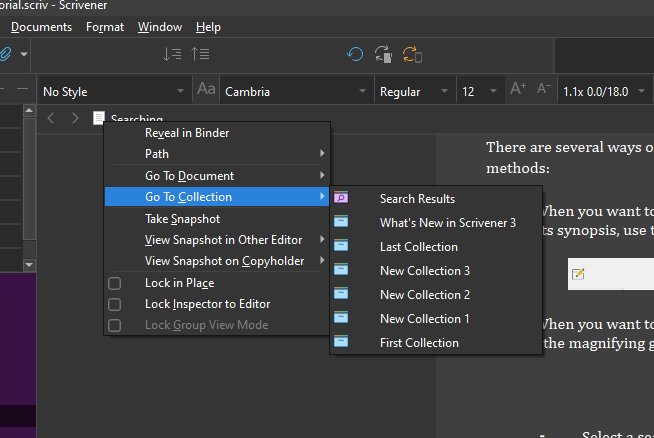Click the gray sync with mobile icon

coord(383,54)
